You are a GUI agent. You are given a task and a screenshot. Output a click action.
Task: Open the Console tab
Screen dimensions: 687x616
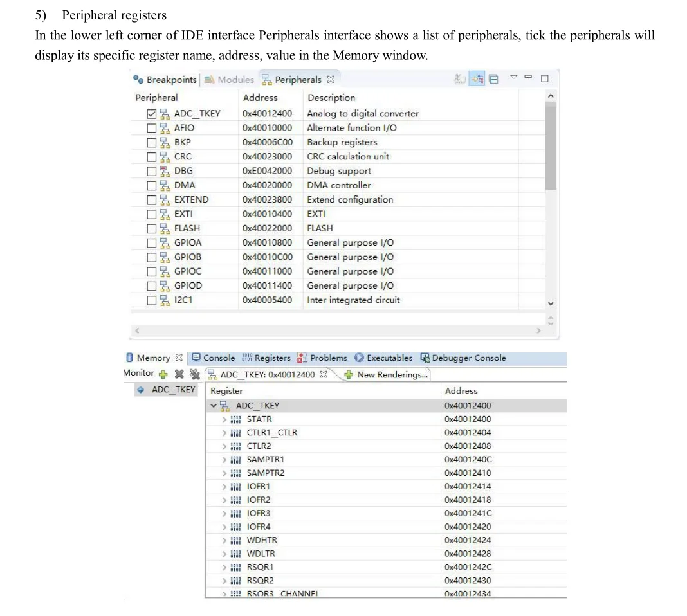click(x=214, y=358)
